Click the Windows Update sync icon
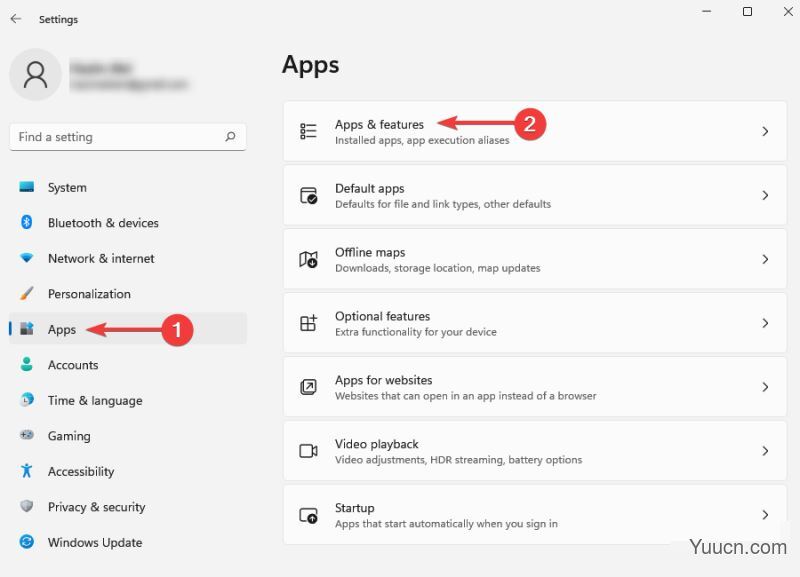The image size is (800, 577). [27, 542]
